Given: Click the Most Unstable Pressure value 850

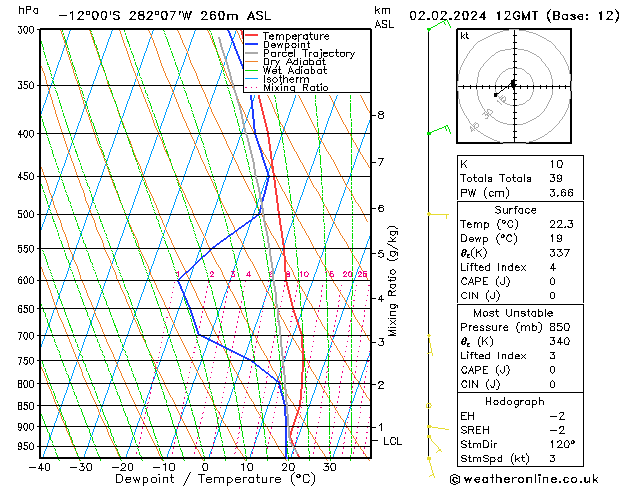Looking at the screenshot, I should coord(560,327).
